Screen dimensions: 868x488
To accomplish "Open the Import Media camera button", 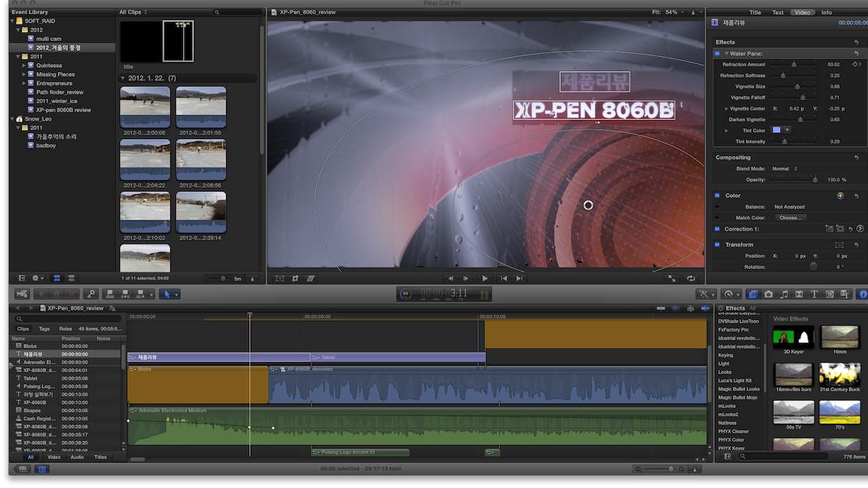I will point(22,294).
